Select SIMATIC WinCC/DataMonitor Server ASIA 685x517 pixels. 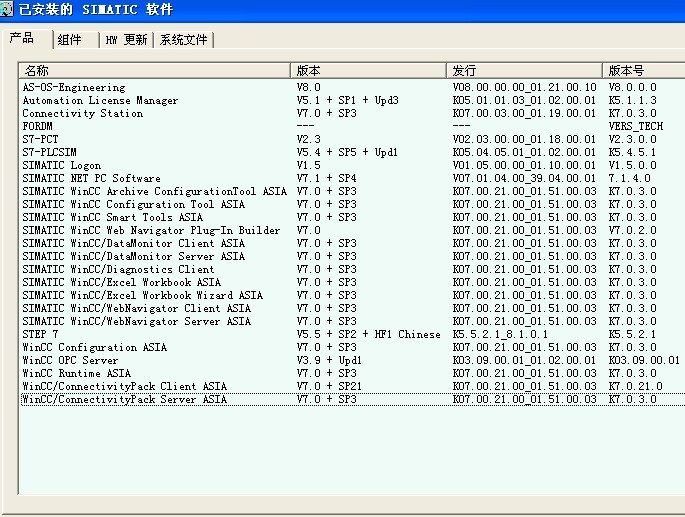coord(134,257)
